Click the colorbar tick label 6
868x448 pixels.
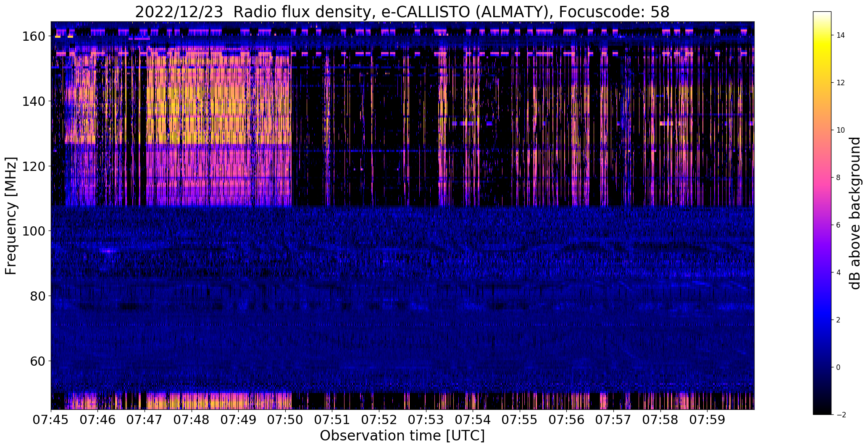[x=839, y=225]
